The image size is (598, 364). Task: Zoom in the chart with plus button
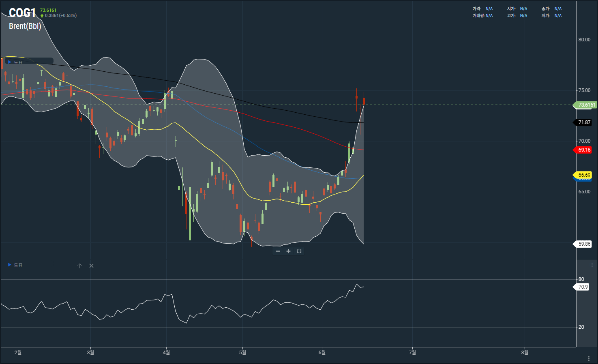click(x=288, y=251)
